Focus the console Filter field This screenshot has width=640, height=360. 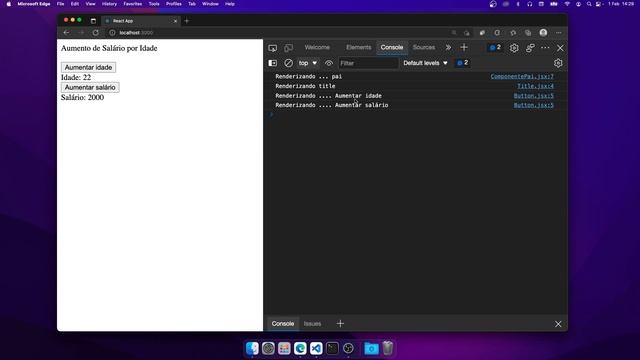coord(368,63)
